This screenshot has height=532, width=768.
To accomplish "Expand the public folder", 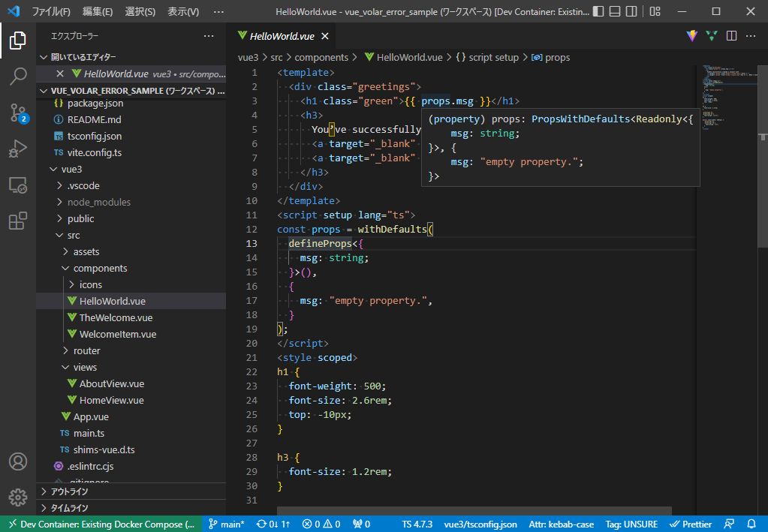I will click(131, 219).
